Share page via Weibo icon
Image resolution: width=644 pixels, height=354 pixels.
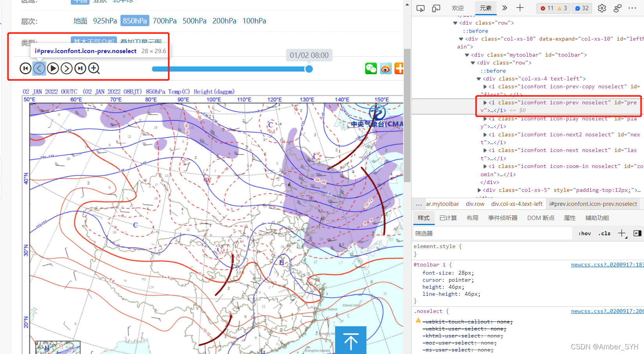pos(386,68)
